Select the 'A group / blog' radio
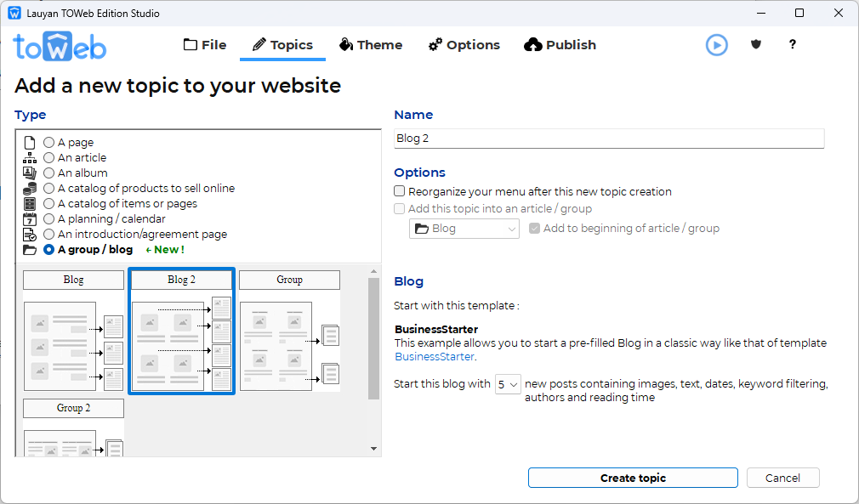Viewport: 859px width, 504px height. [48, 250]
